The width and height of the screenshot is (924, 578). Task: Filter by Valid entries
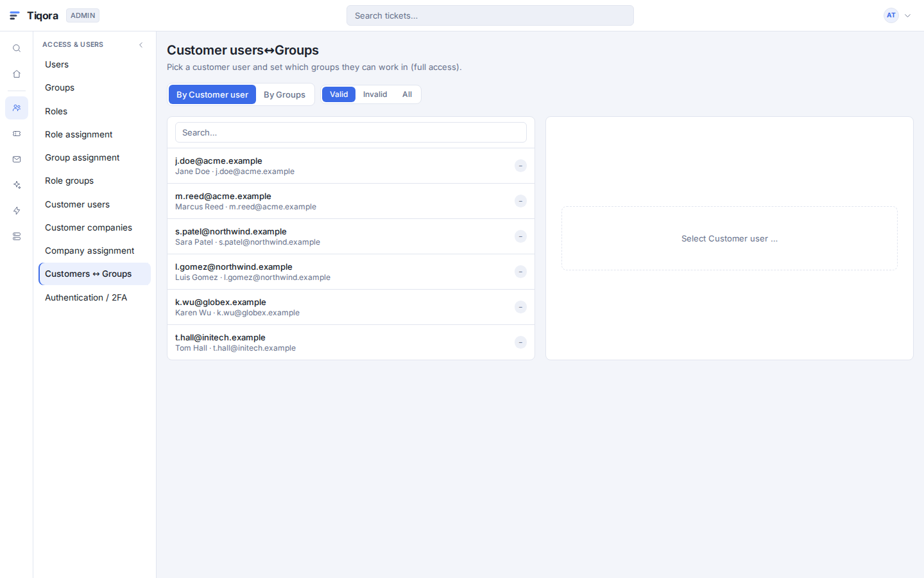tap(339, 94)
